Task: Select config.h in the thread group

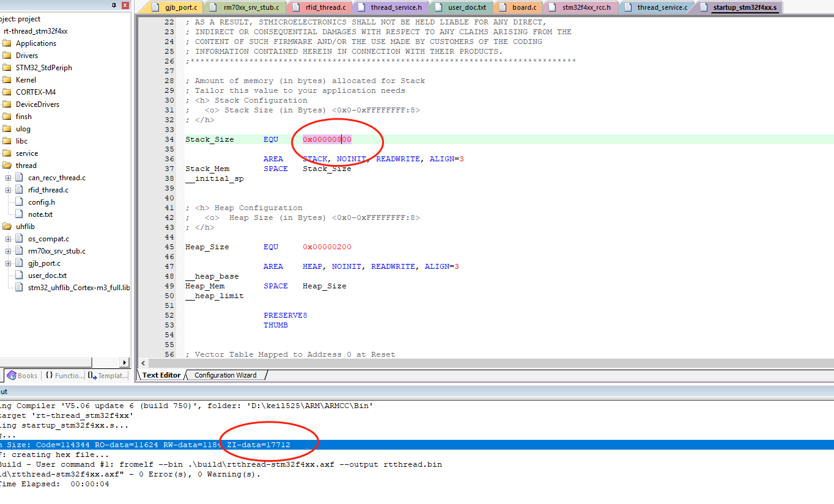Action: point(42,202)
